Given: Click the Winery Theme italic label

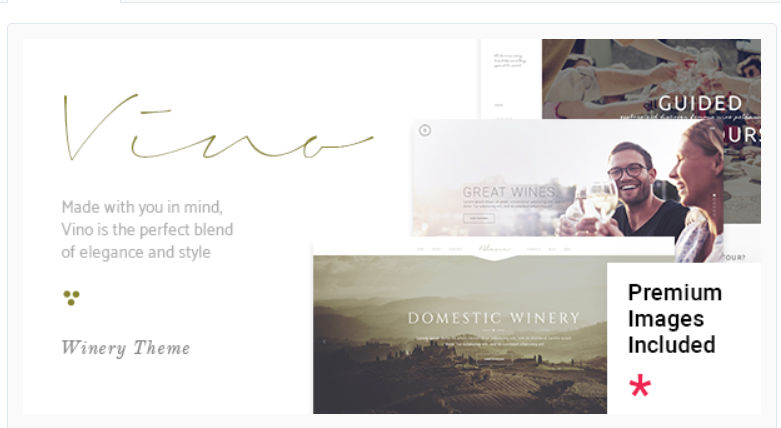Looking at the screenshot, I should [126, 348].
